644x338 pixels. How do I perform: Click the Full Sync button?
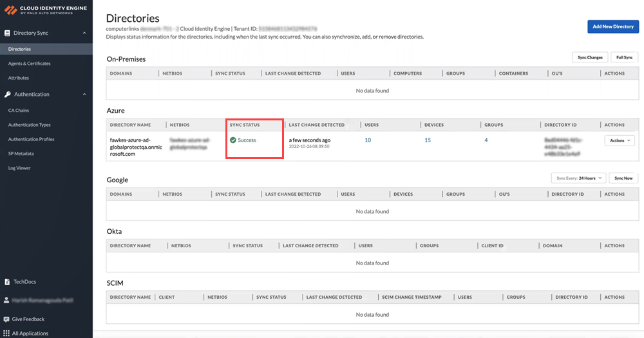tap(624, 57)
